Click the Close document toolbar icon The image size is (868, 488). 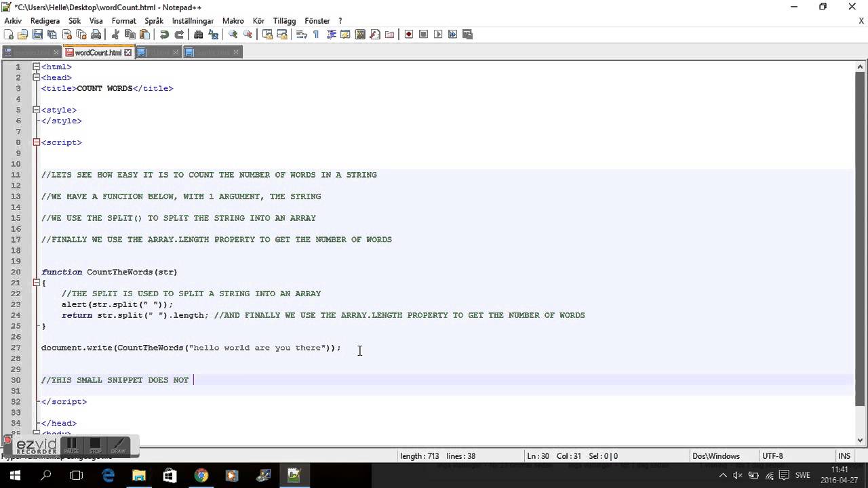[67, 35]
